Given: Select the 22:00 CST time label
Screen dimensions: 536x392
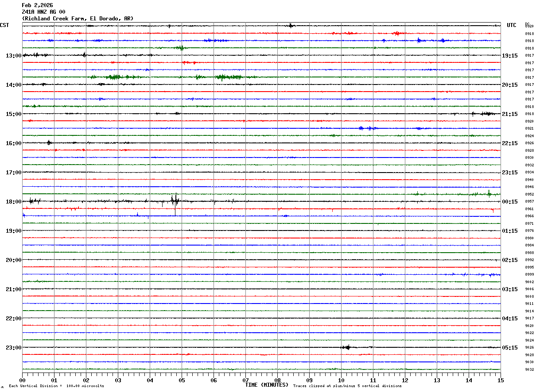Looking at the screenshot, I should point(13,319).
